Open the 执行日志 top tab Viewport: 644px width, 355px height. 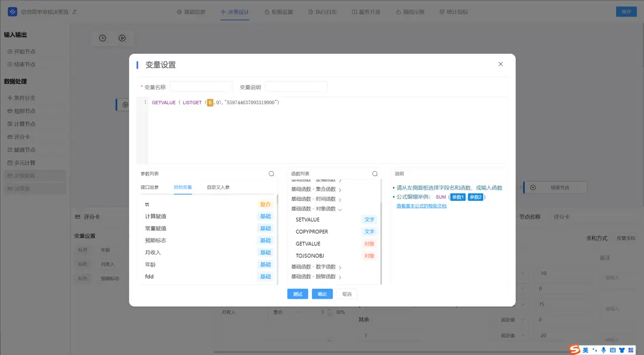pyautogui.click(x=323, y=12)
